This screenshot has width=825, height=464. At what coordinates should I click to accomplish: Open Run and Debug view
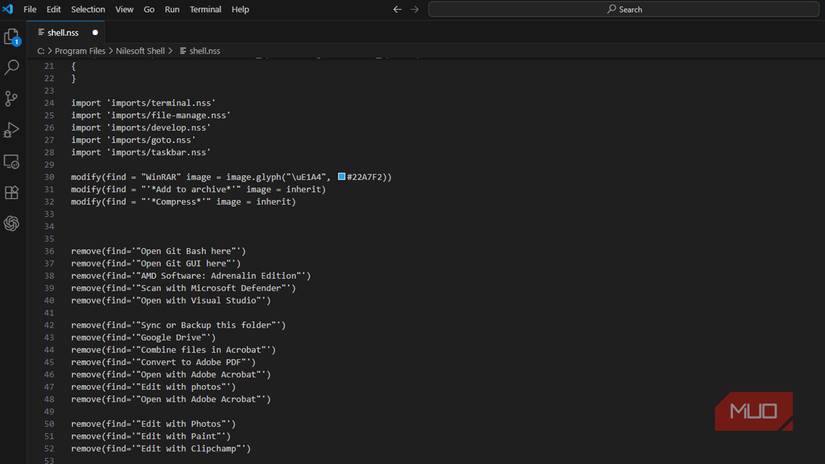tap(12, 130)
